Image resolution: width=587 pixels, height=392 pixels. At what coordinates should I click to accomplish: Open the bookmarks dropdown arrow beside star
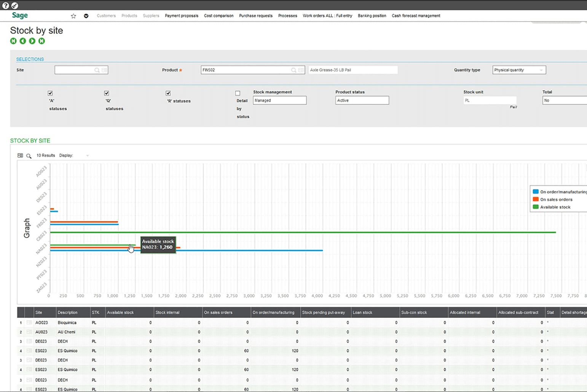click(x=86, y=16)
